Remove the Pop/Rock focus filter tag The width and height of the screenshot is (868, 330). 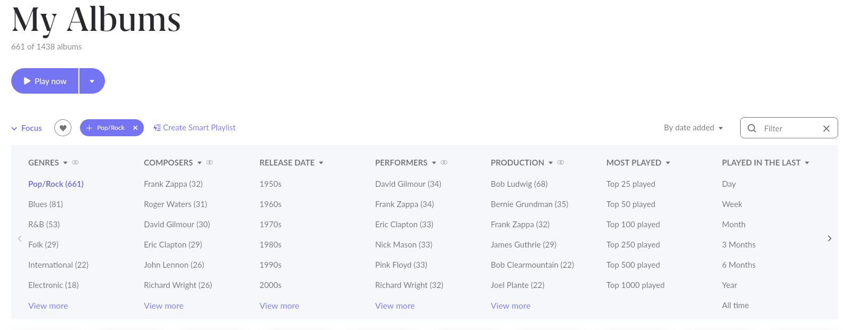135,128
